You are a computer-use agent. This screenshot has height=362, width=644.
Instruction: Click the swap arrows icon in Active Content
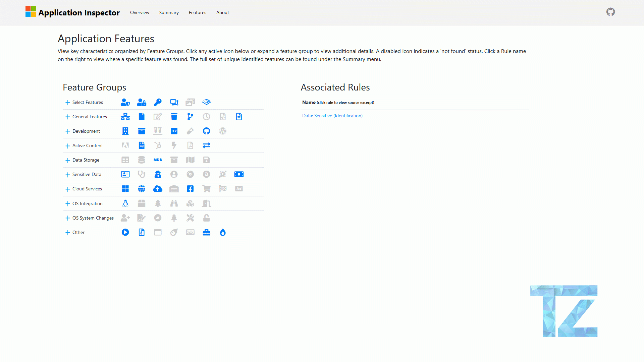point(206,145)
